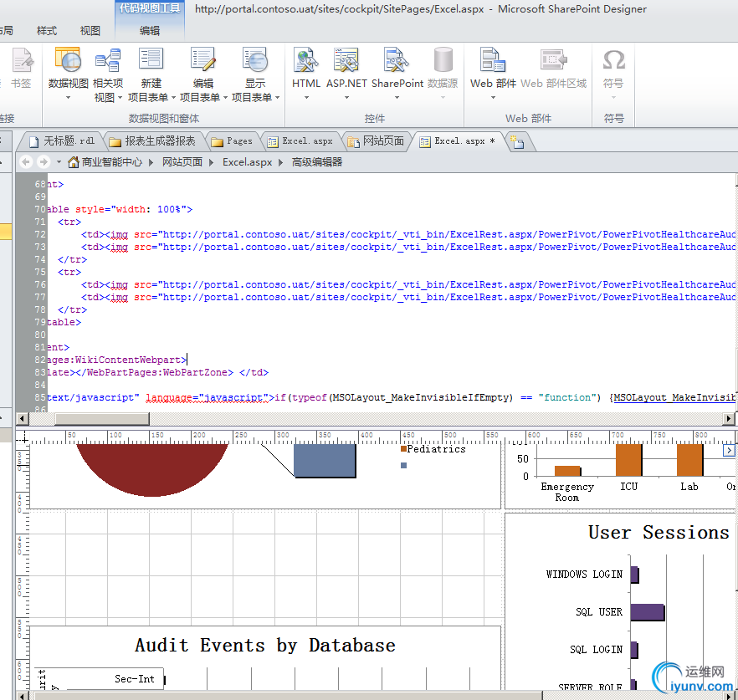Switch to the Pages document tab
Screen dimensions: 738x700
click(x=232, y=141)
